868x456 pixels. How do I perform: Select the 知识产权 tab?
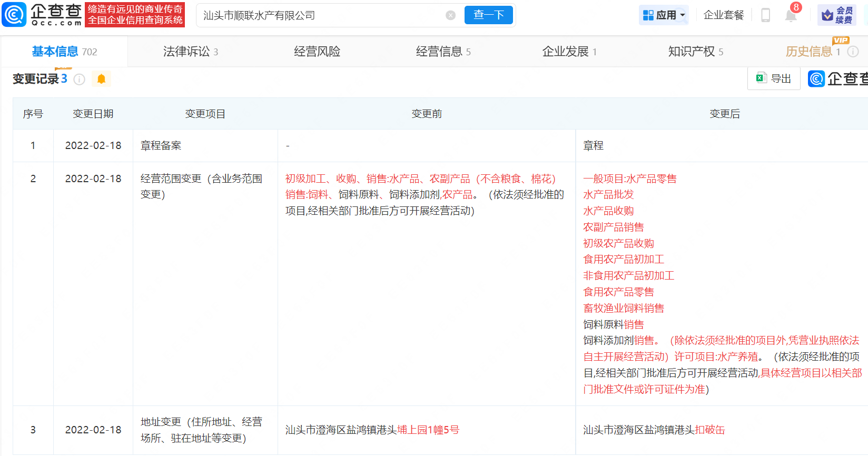coord(696,52)
